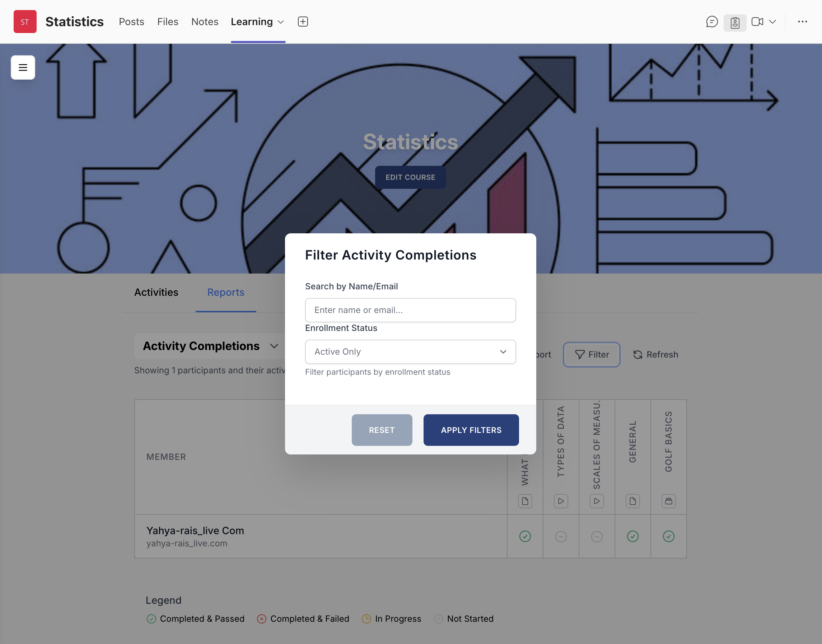Focus the name or email search field
This screenshot has height=644, width=822.
[410, 310]
